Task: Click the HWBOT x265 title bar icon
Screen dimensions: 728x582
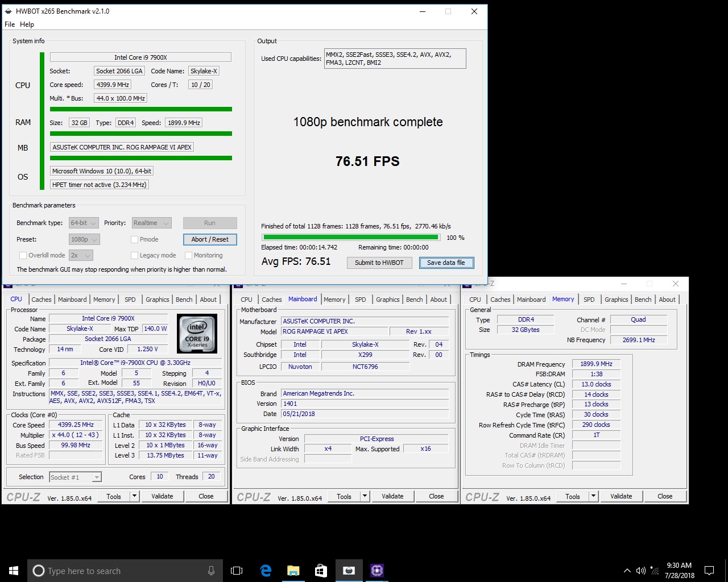Action: point(9,11)
